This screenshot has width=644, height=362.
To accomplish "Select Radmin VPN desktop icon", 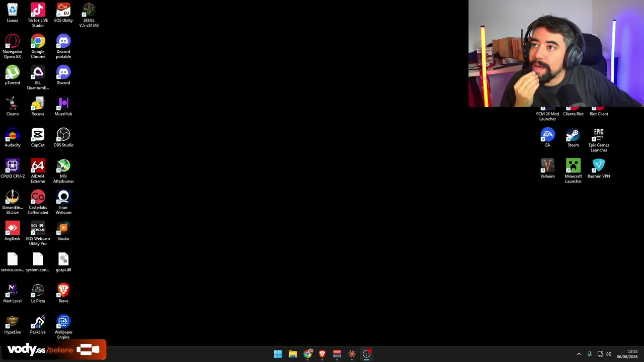I will (599, 166).
